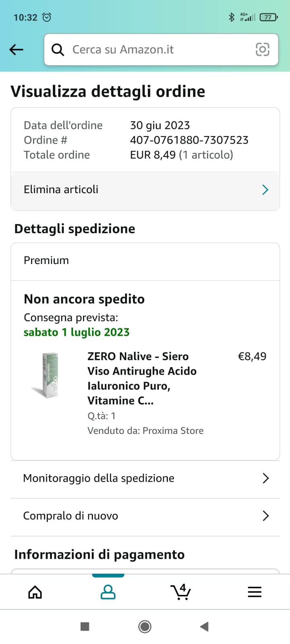This screenshot has width=290, height=644.
Task: Go to the Home tab
Action: [x=35, y=592]
